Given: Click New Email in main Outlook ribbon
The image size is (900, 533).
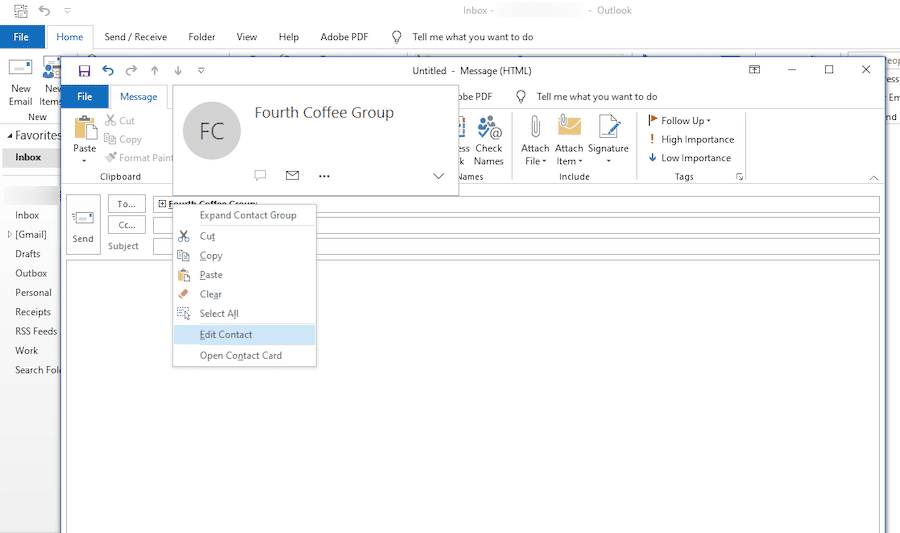Looking at the screenshot, I should [x=20, y=81].
